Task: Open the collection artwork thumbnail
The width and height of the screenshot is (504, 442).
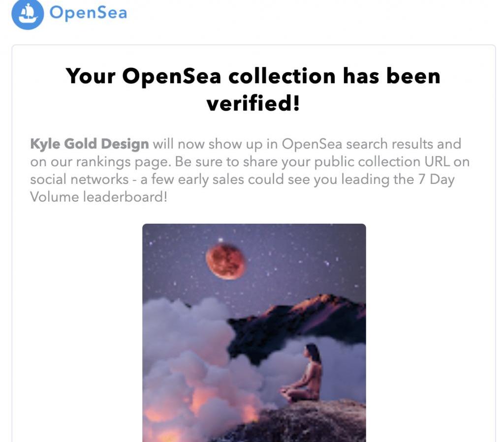Action: coord(254,332)
